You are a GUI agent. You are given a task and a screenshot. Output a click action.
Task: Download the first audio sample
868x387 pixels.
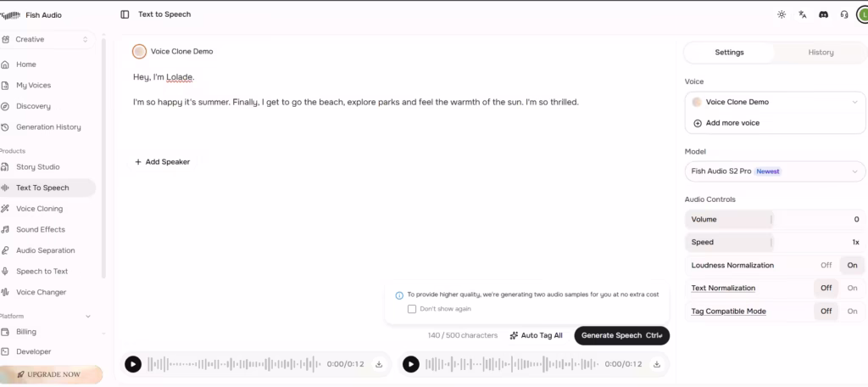pos(379,364)
